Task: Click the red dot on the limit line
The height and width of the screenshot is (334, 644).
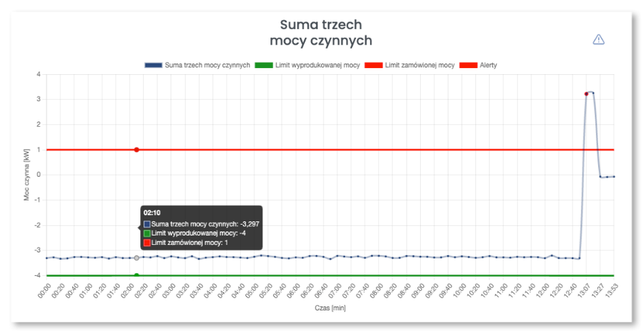Action: click(x=137, y=150)
